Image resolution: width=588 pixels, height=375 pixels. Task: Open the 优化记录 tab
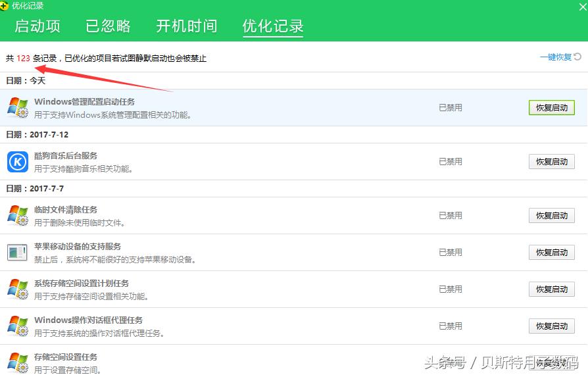click(x=273, y=26)
